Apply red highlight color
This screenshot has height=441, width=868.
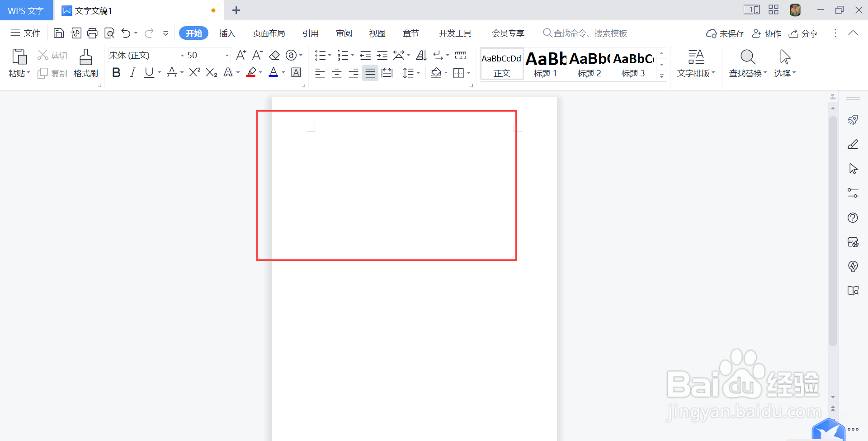click(x=251, y=72)
